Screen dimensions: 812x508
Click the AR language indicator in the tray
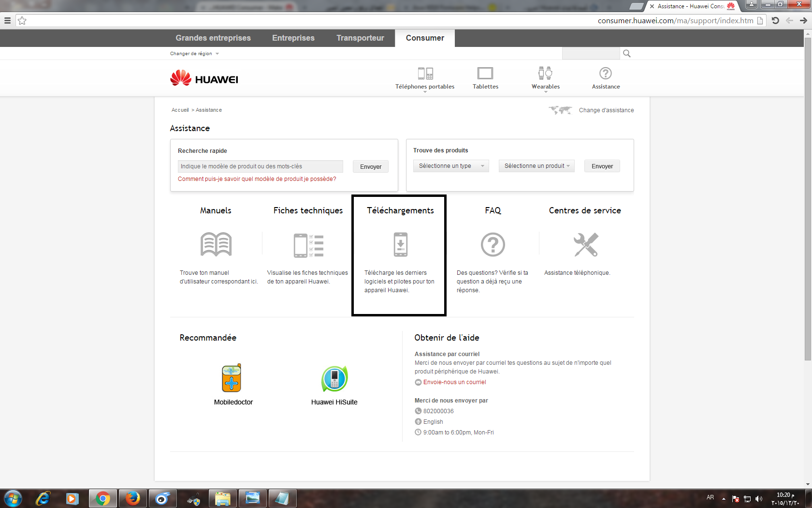[710, 497]
